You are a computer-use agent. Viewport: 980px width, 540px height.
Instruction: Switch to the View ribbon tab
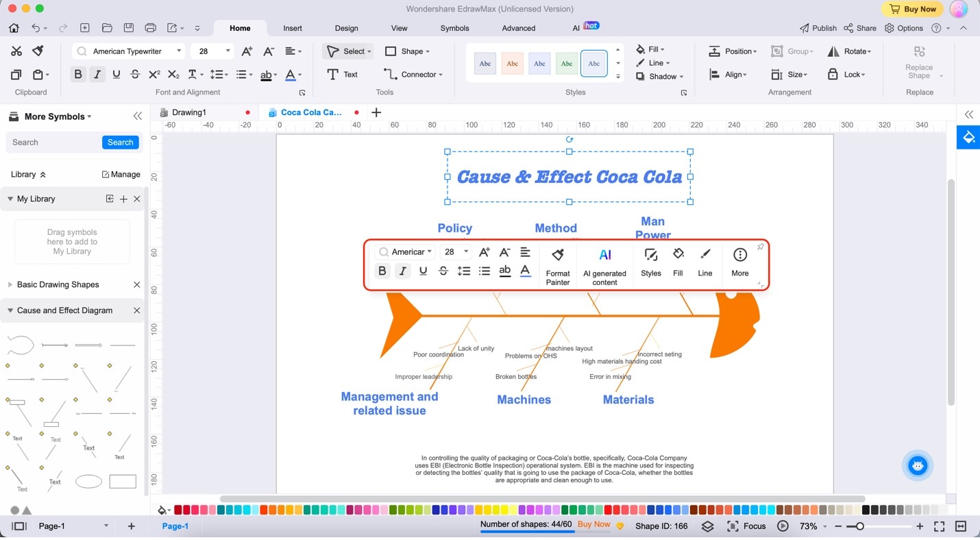[x=399, y=28]
